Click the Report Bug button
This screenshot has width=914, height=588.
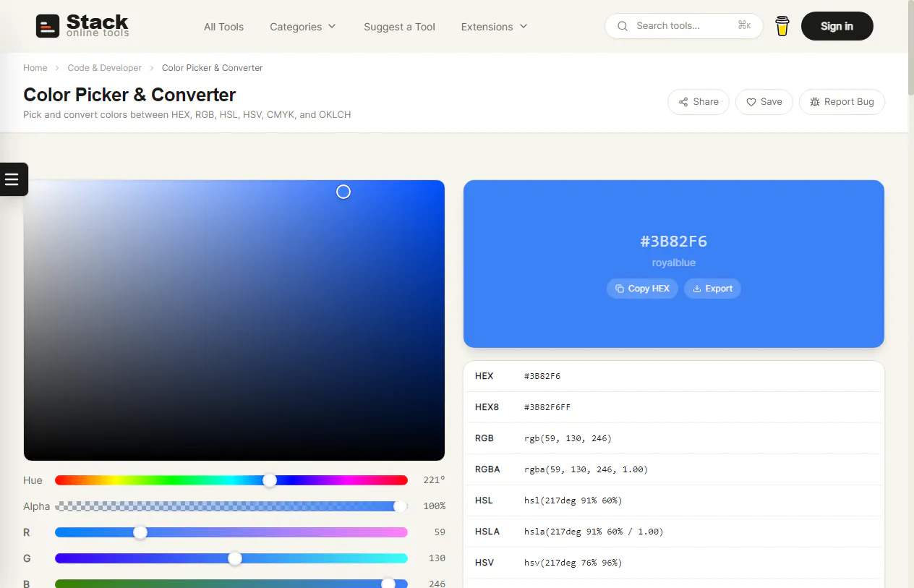pos(842,102)
